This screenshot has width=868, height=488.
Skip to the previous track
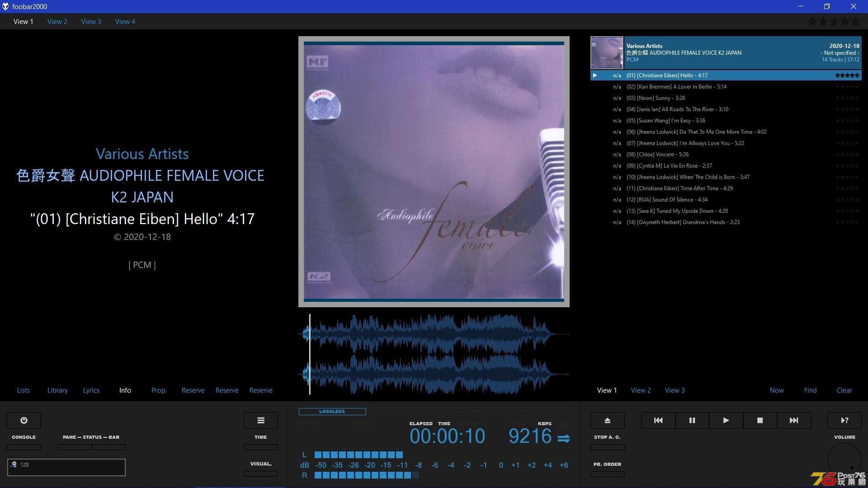click(658, 420)
